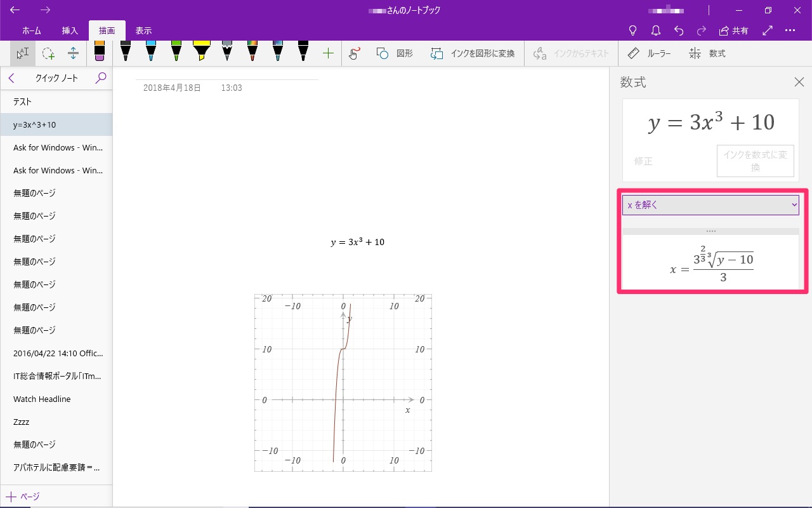This screenshot has height=508, width=812.
Task: Select the y = 3x³ + 10 equation on page
Action: tap(357, 242)
